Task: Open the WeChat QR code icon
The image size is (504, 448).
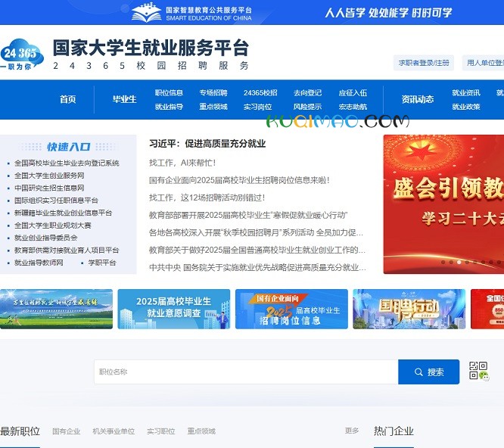Action: (x=479, y=372)
